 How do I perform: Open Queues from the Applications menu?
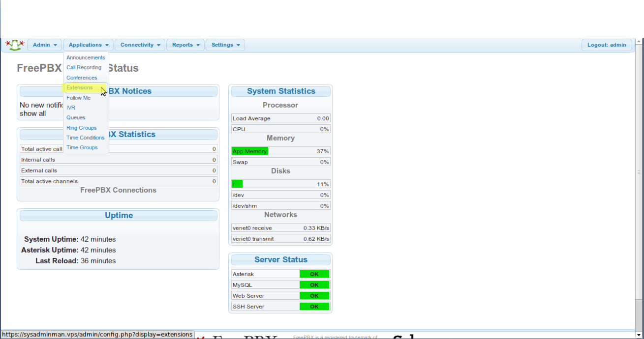click(76, 117)
